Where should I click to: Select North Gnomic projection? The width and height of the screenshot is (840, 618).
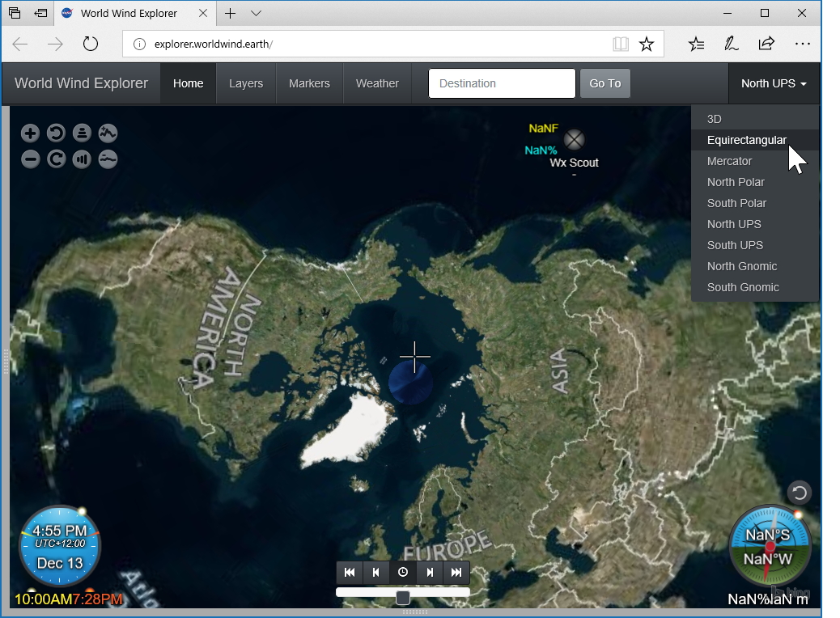[755, 266]
